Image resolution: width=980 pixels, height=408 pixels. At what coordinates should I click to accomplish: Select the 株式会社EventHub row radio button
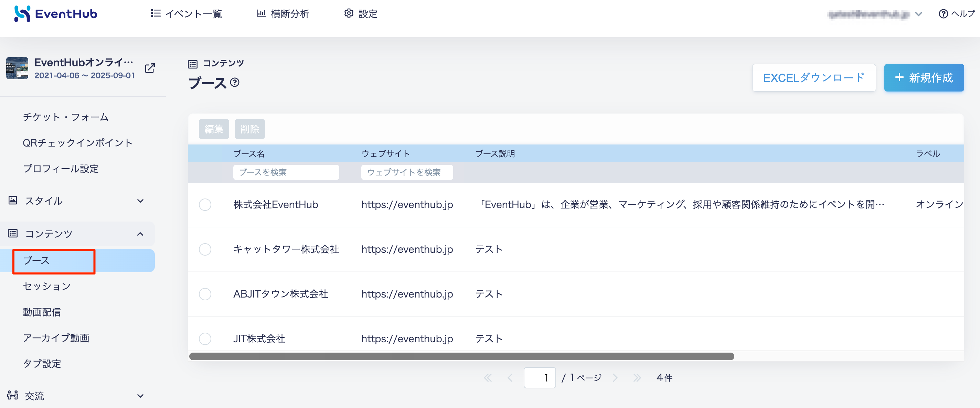(x=205, y=205)
